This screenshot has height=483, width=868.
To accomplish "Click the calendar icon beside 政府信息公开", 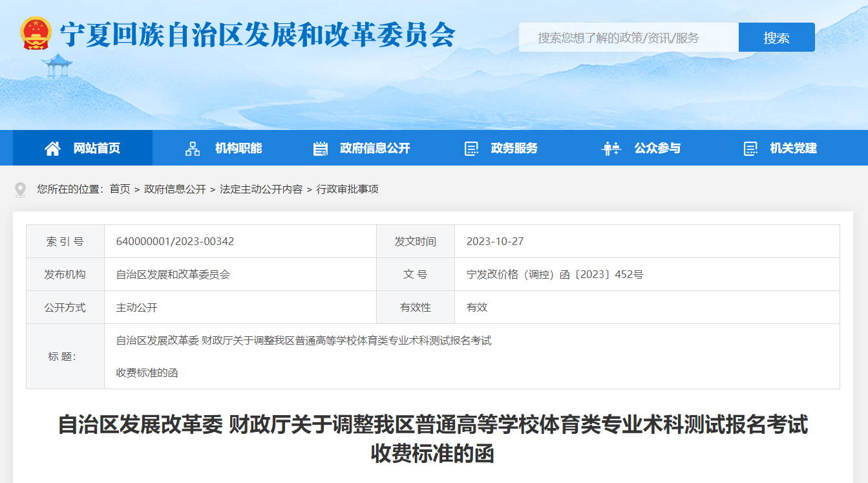I will coord(321,149).
